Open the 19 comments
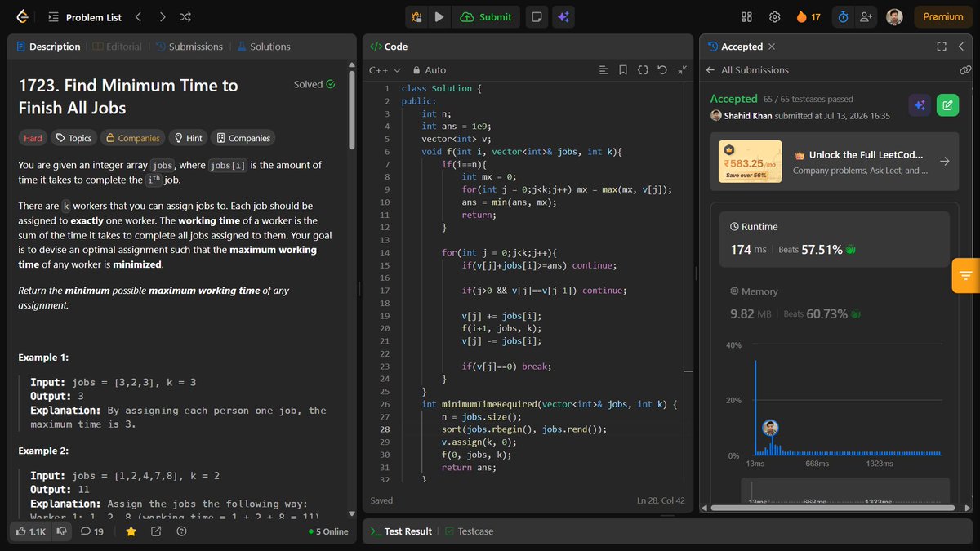Screen dimensions: 980x551 (92, 531)
